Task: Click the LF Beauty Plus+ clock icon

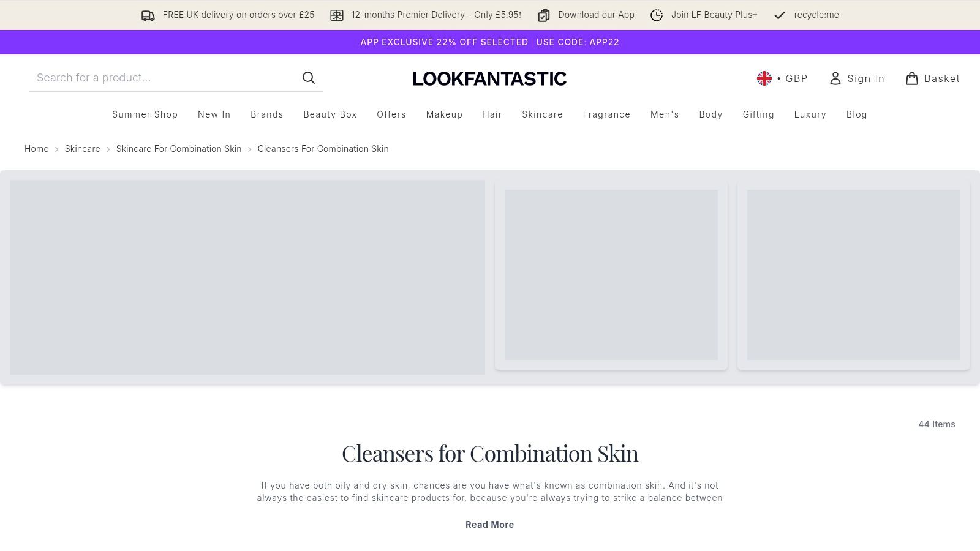Action: [657, 15]
